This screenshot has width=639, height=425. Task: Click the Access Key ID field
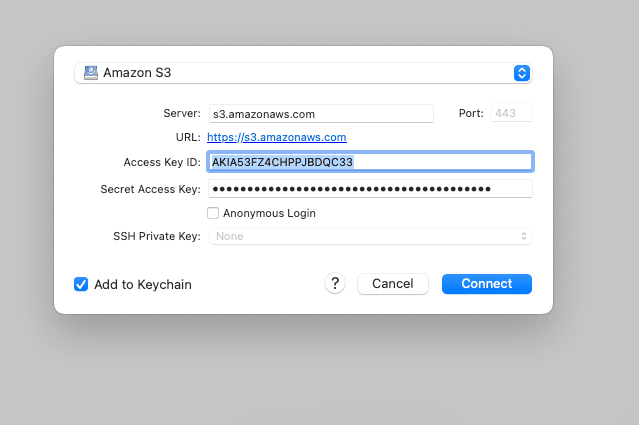point(370,162)
